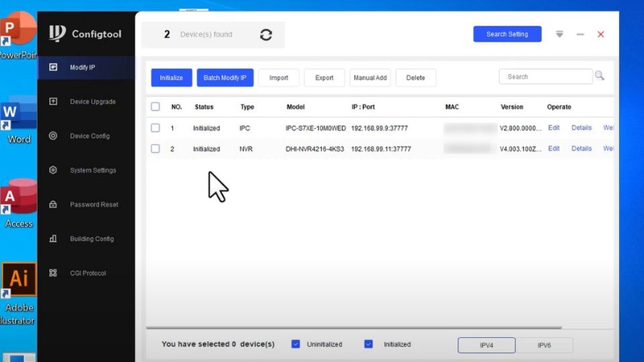The height and width of the screenshot is (362, 644).
Task: Open the Building Config section
Action: click(x=86, y=238)
